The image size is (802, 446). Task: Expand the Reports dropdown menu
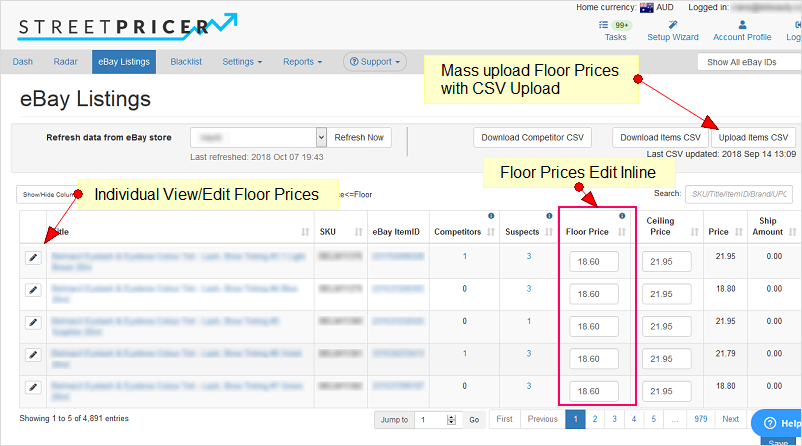coord(303,62)
